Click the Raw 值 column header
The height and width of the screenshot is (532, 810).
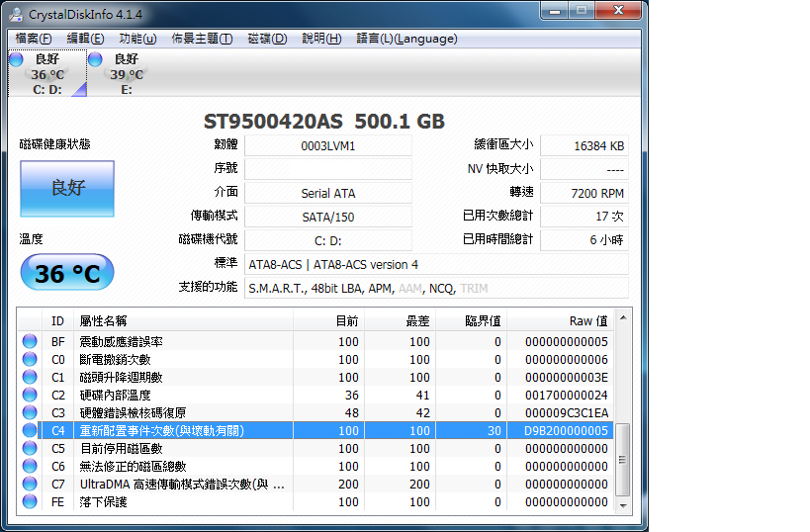561,320
